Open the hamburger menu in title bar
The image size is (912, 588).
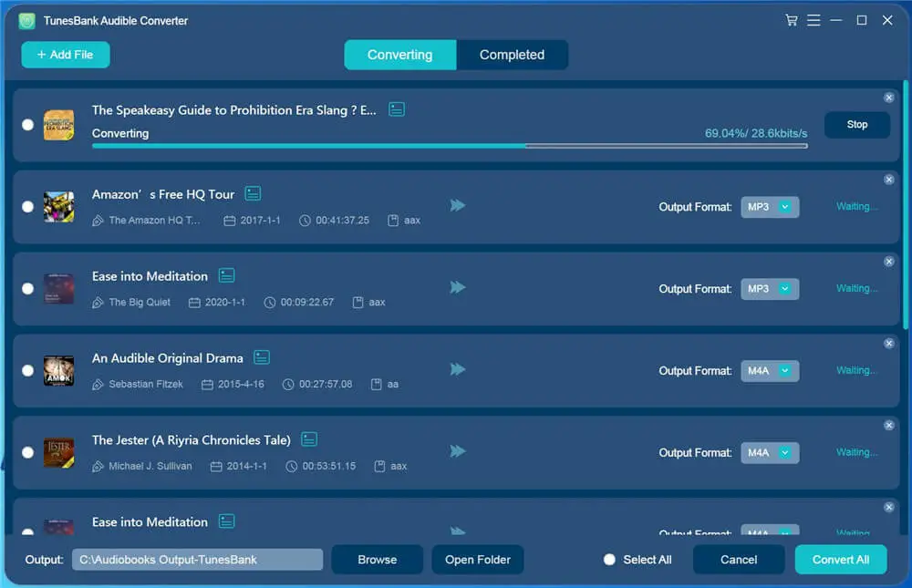point(814,20)
